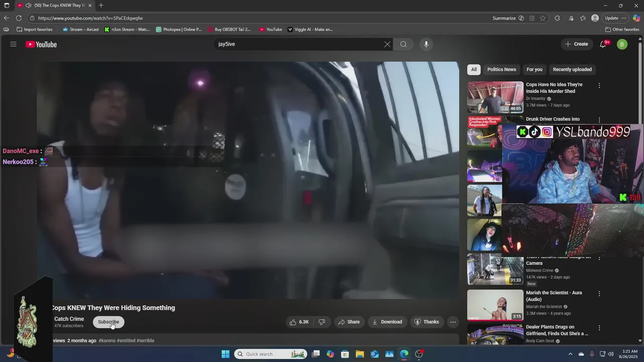Open the Aura (Audio) video thumbnail
Screen dimensions: 644x362
pyautogui.click(x=495, y=305)
